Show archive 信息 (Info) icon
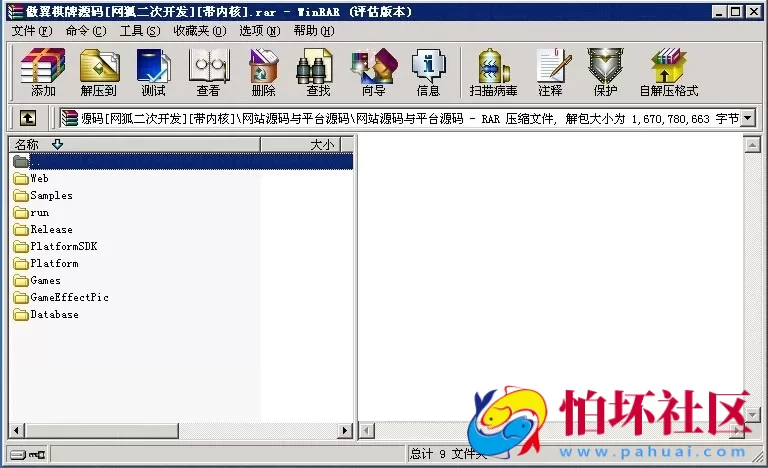Screen dimensions: 768x468 (x=428, y=71)
